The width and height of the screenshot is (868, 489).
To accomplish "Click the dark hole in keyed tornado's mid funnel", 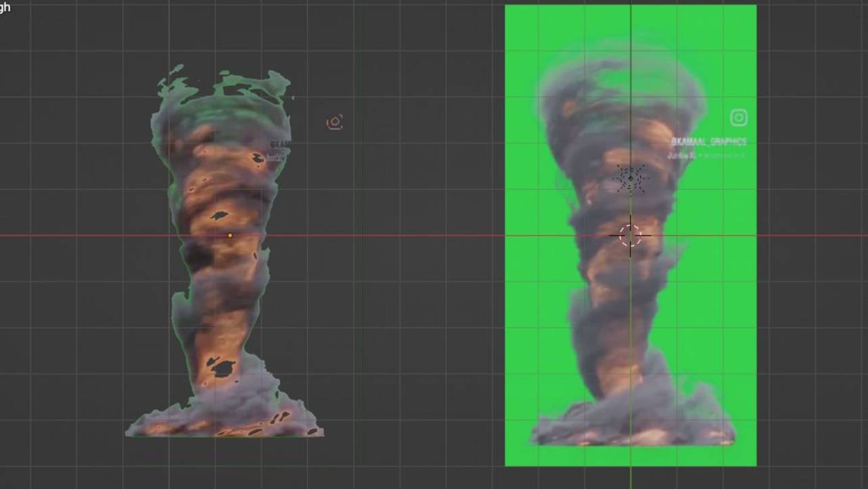I will (x=219, y=216).
